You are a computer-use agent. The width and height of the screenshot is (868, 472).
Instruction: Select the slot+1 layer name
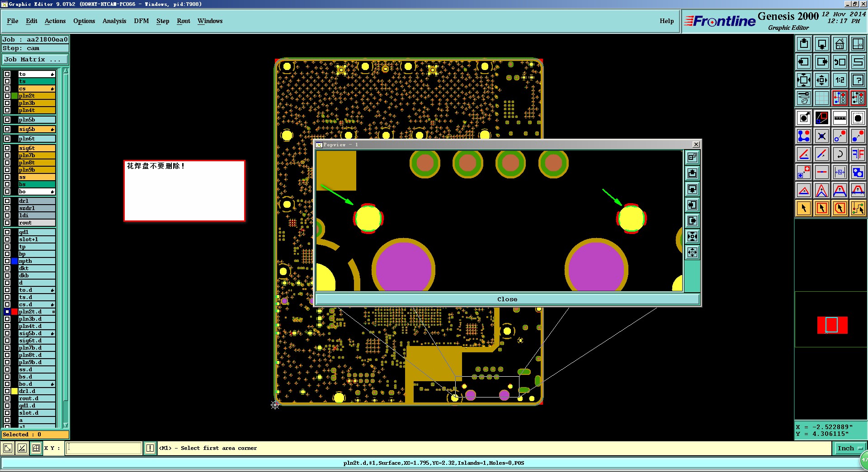pyautogui.click(x=37, y=239)
